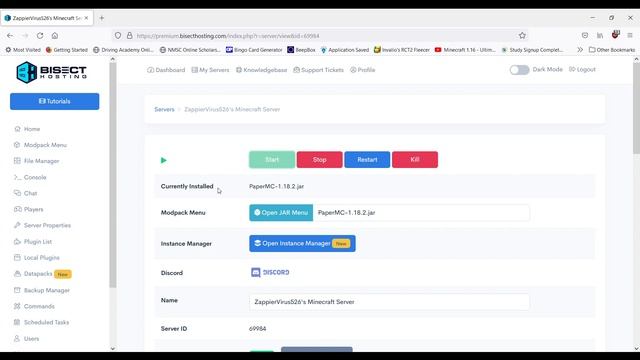Viewport: 640px width, 360px height.
Task: Open Datapacks in sidebar
Action: (42, 274)
